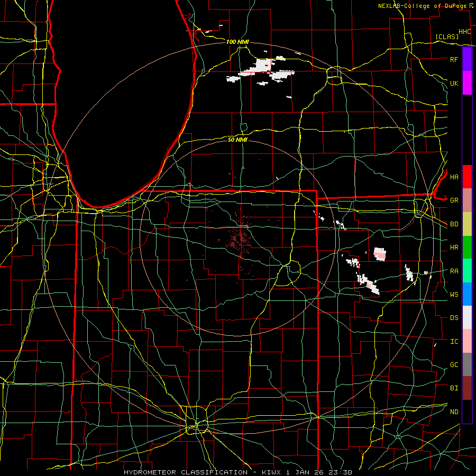Viewport: 476px width, 476px height.
Task: Select the IC light-pink legend swatch
Action: (467, 341)
